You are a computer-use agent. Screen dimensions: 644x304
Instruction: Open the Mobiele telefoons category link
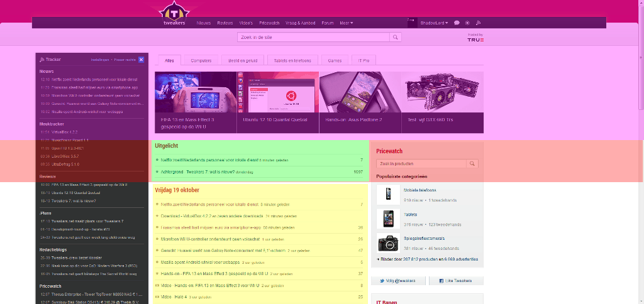click(x=419, y=190)
